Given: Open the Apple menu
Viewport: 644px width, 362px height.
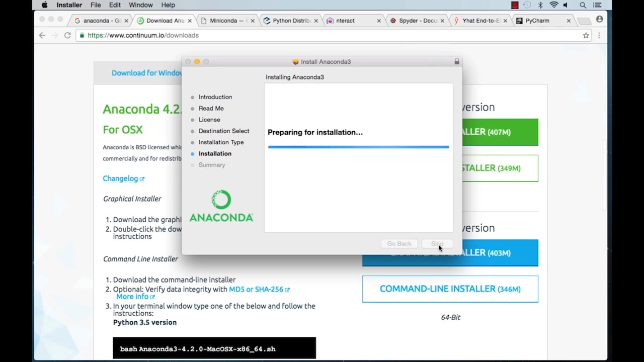Looking at the screenshot, I should tap(44, 5).
